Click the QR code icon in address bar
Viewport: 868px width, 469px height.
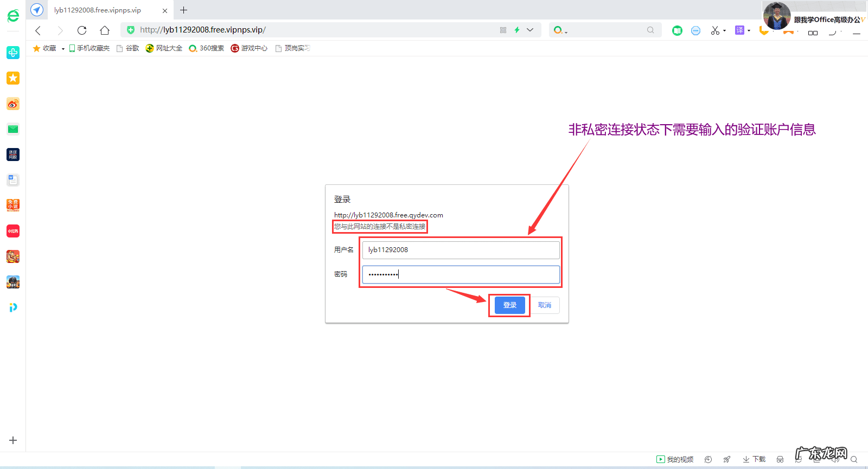point(503,30)
